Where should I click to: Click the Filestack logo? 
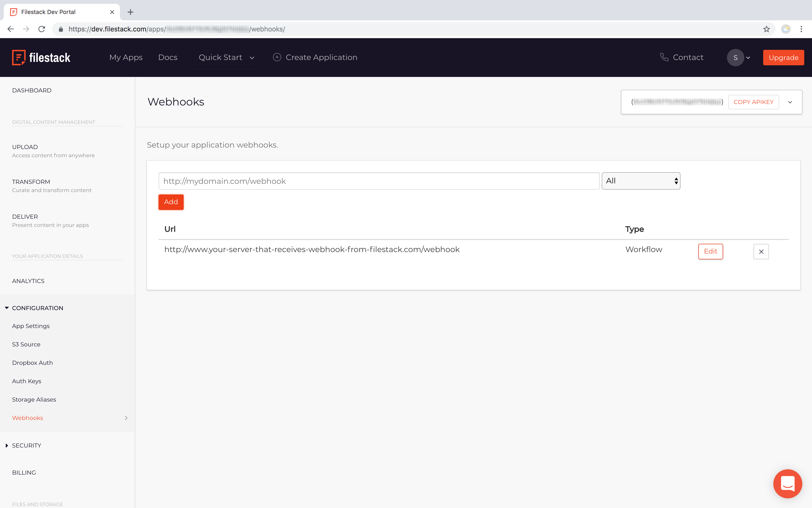pyautogui.click(x=41, y=58)
